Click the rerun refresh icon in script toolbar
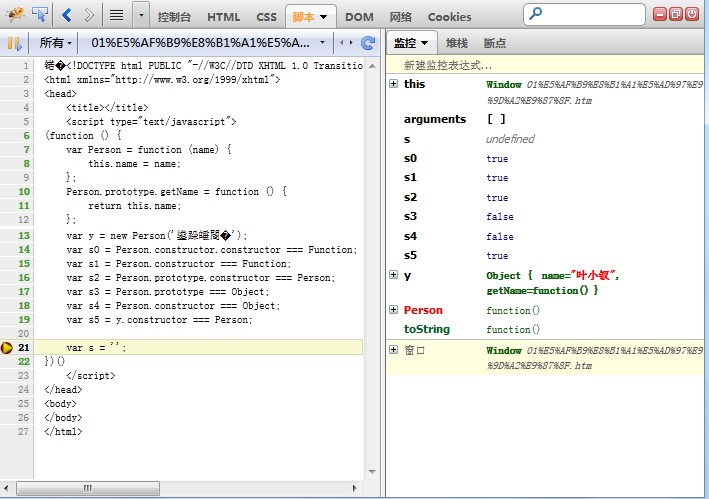 pos(368,43)
